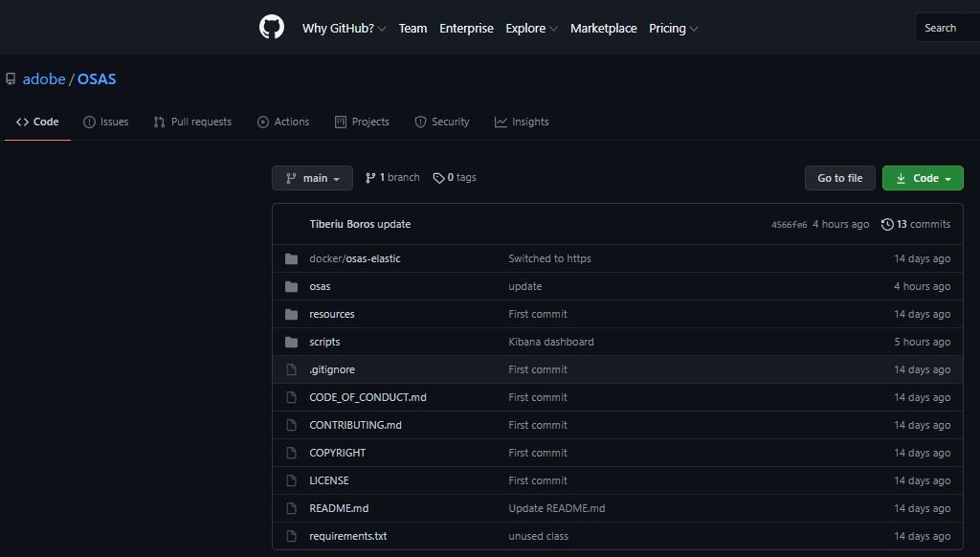Click the file icon next to .gitignore

(291, 369)
